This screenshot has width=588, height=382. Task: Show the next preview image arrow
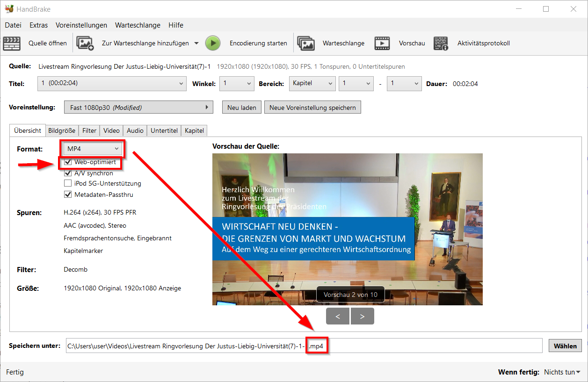click(363, 316)
